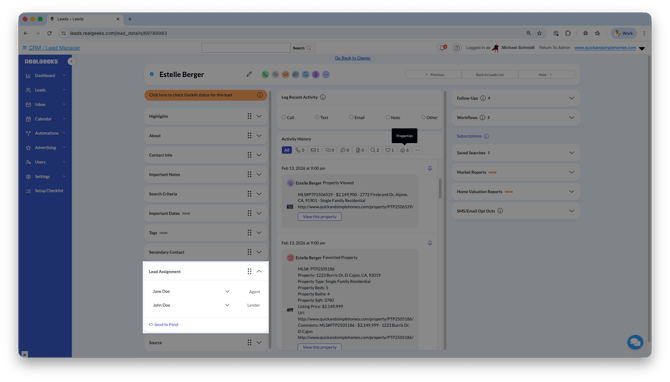This screenshot has width=670, height=382.
Task: Click the Activity History scrollbar thumb
Action: pos(440,188)
